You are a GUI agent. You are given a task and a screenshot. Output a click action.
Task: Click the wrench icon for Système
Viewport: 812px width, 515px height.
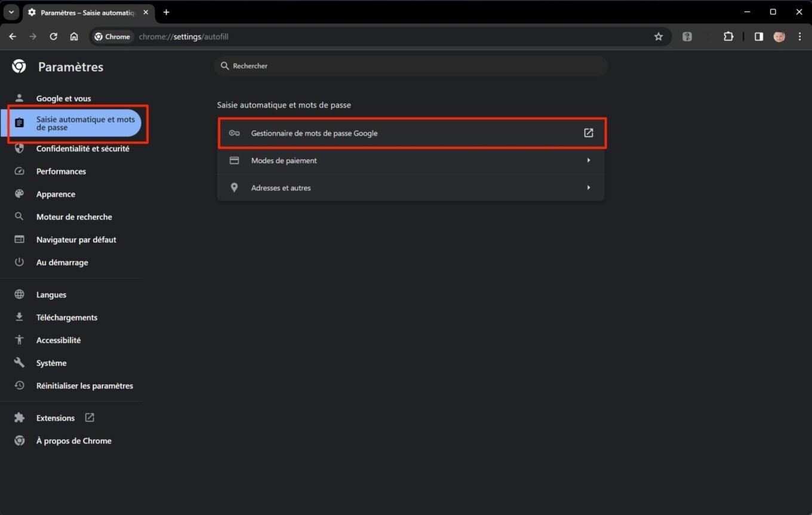[x=19, y=363]
